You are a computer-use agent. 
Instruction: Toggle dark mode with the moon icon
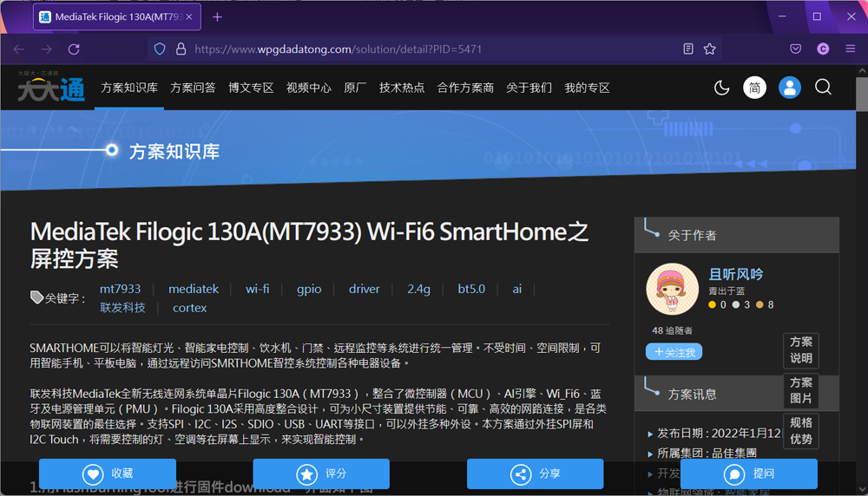721,88
